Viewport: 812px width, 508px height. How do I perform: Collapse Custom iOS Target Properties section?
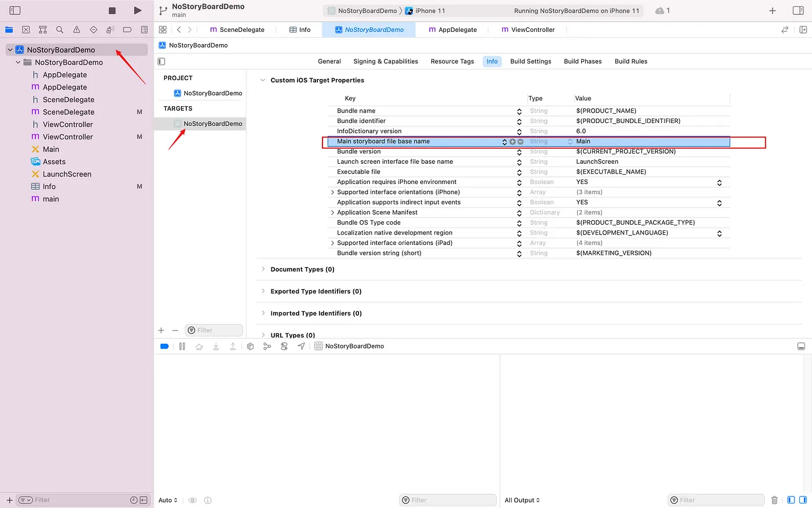263,80
